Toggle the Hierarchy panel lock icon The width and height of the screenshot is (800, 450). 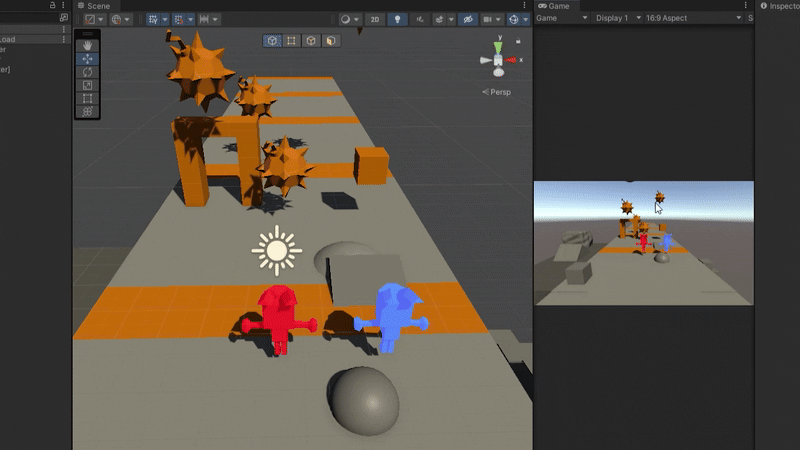pos(52,5)
